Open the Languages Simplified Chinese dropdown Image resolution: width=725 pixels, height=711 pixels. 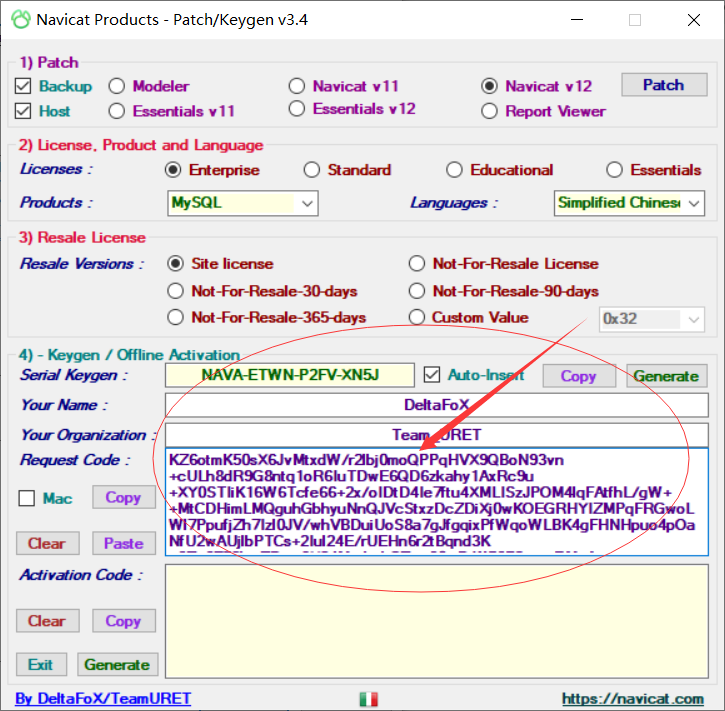(x=629, y=203)
